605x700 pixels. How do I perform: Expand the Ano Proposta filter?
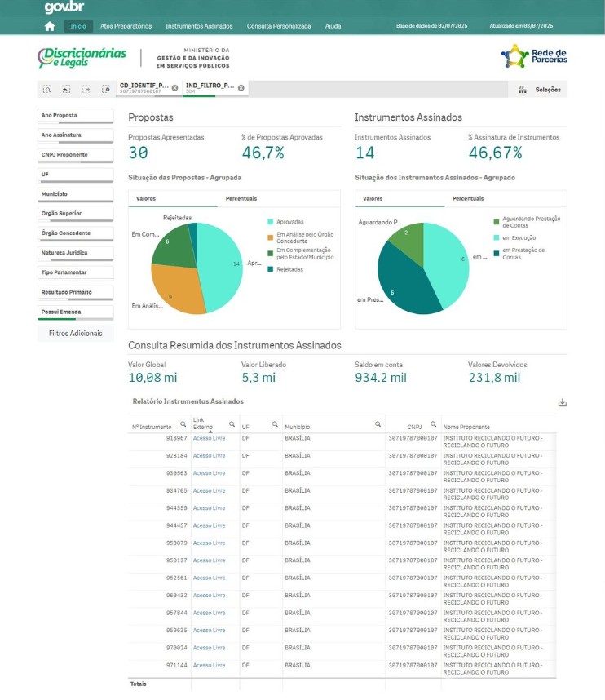coord(75,116)
